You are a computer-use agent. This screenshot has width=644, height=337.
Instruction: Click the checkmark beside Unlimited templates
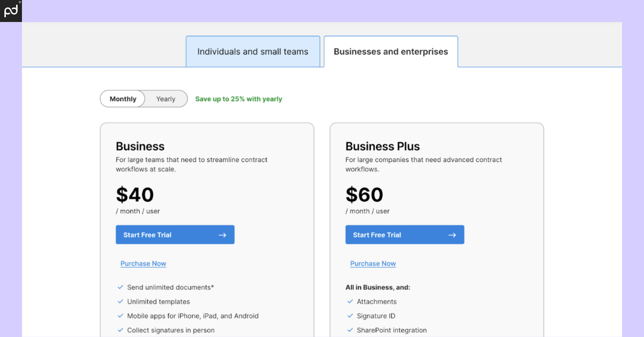click(x=120, y=301)
